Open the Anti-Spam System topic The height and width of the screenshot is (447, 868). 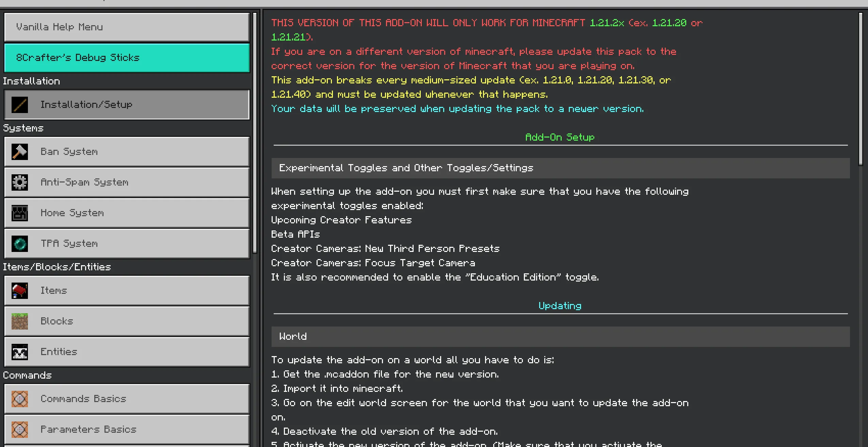coord(127,182)
